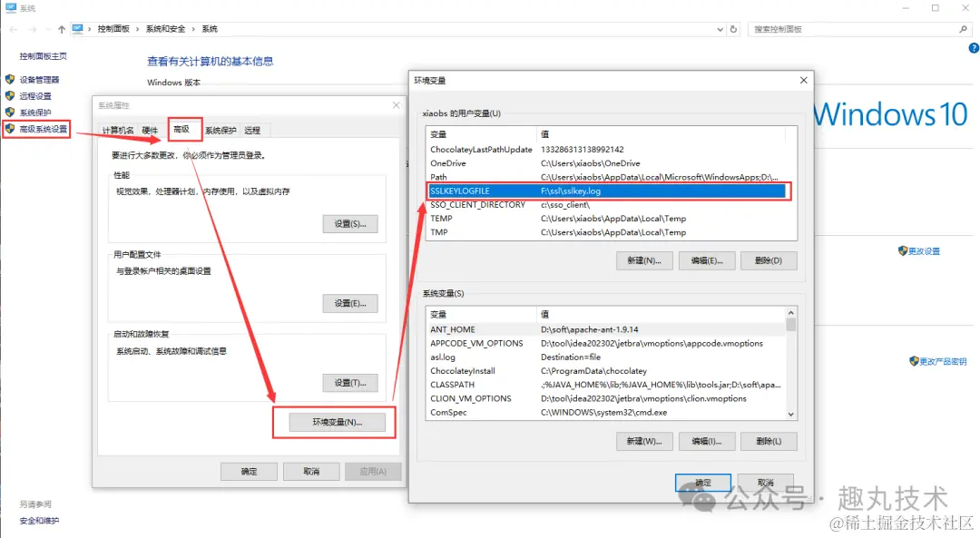
Task: Open Startup and Recovery Settings(T) button
Action: pos(350,383)
